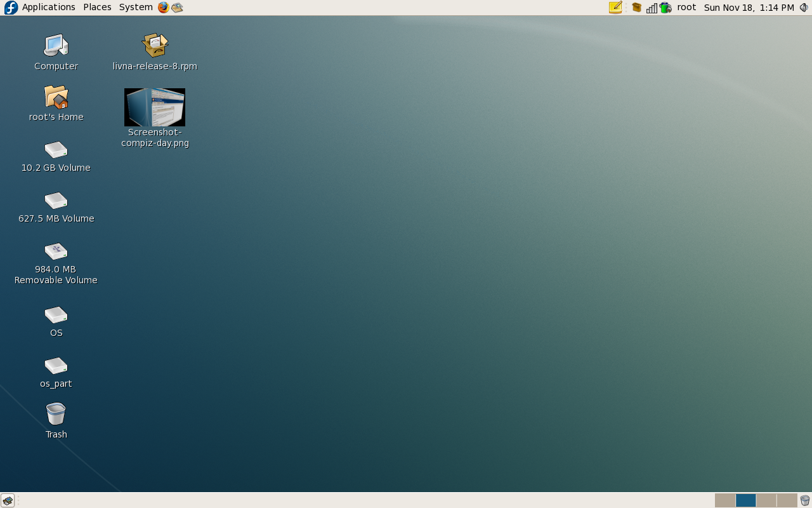Select the os_part drive icon
The height and width of the screenshot is (508, 812).
[56, 366]
